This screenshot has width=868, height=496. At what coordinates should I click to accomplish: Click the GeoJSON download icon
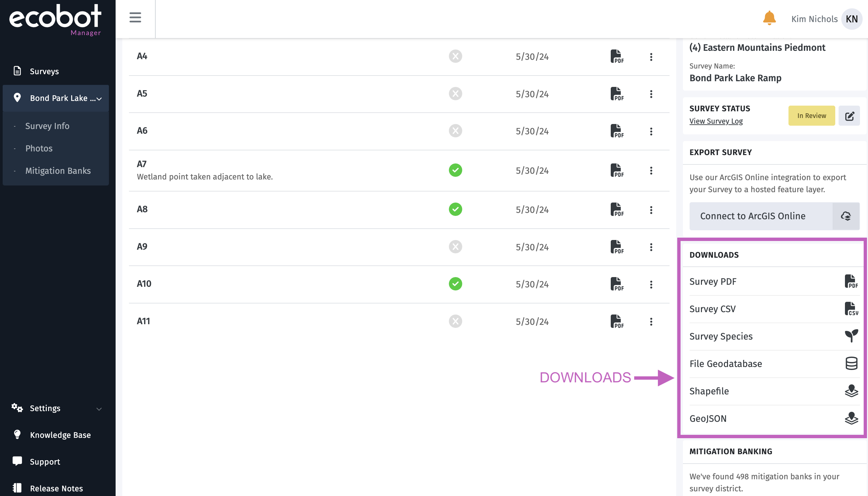coord(851,418)
